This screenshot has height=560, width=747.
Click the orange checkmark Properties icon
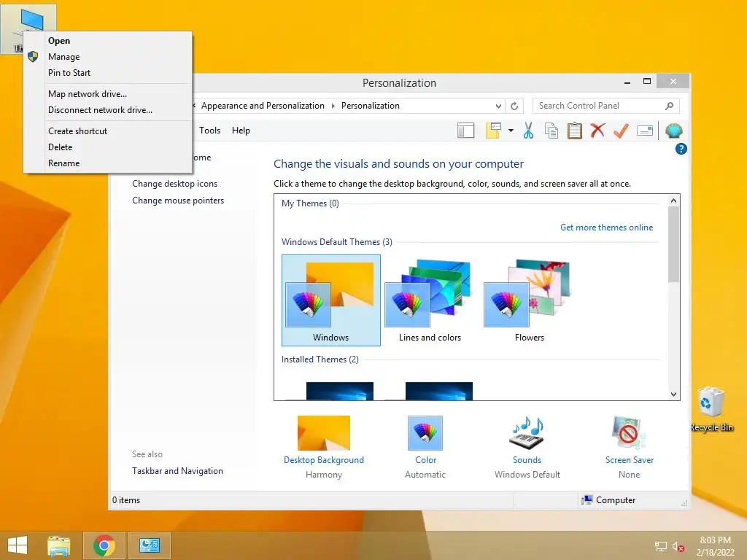[x=621, y=130]
